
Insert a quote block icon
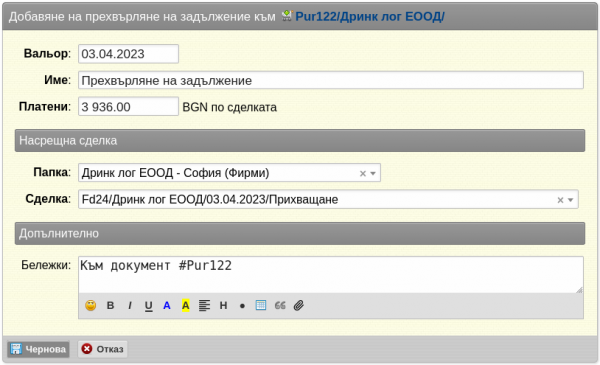[x=280, y=305]
